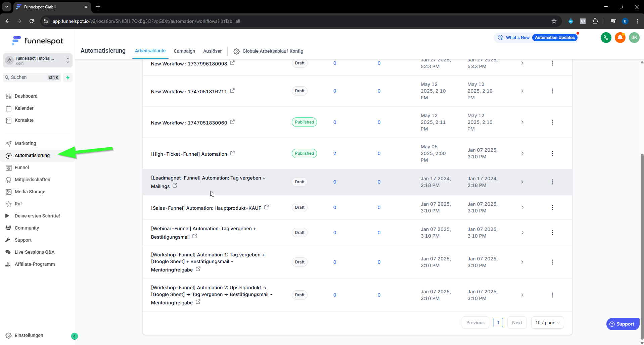Expand the High-Ticket-Funnel row chevron
644x345 pixels.
[522, 153]
